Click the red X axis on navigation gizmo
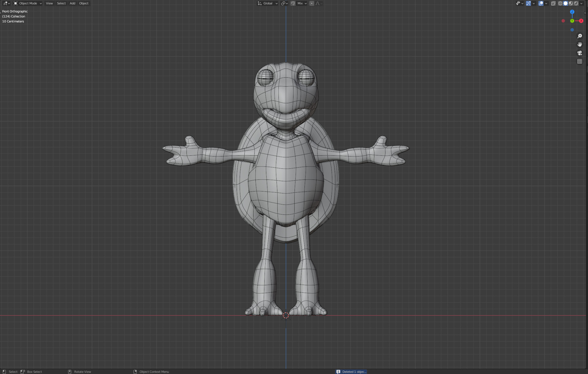588x374 pixels. [581, 21]
